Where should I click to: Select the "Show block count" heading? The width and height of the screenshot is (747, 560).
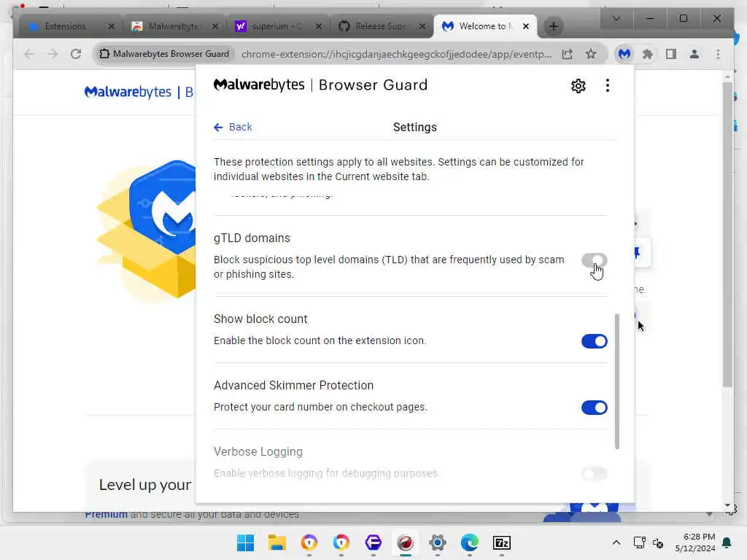tap(260, 319)
